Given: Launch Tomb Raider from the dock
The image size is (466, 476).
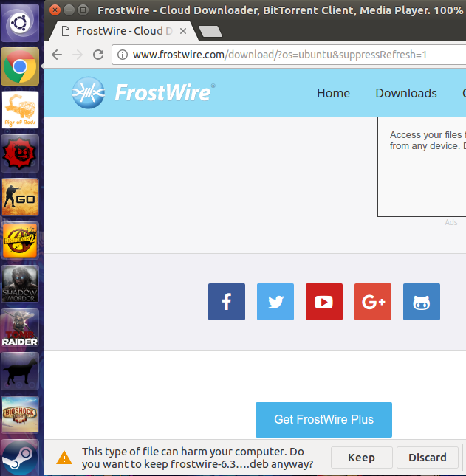Looking at the screenshot, I should [20, 328].
